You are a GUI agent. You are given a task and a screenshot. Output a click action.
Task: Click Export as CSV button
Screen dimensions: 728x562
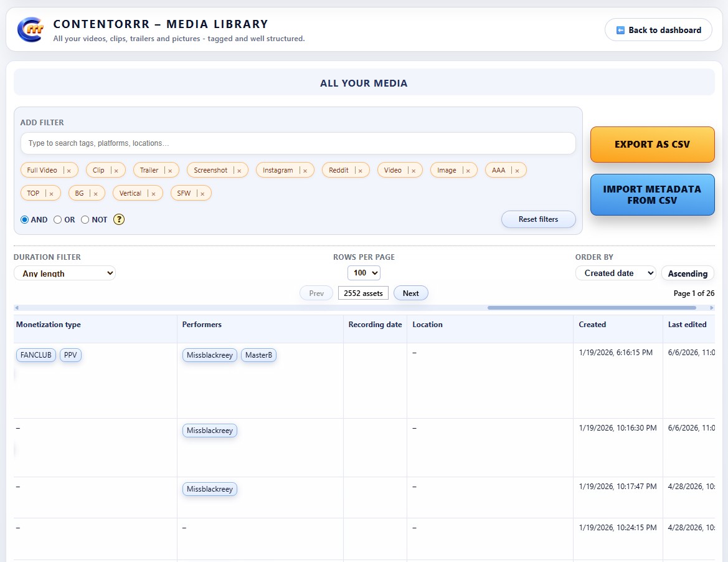click(652, 145)
